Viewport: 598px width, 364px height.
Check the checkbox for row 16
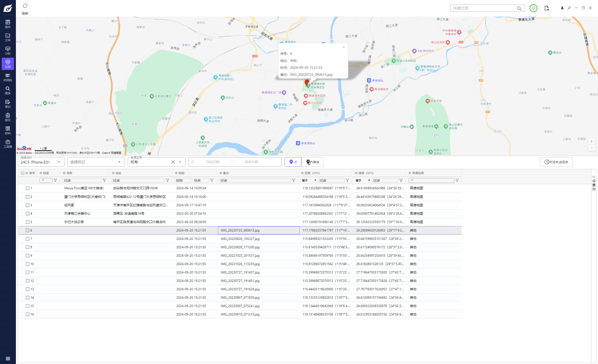point(27,314)
